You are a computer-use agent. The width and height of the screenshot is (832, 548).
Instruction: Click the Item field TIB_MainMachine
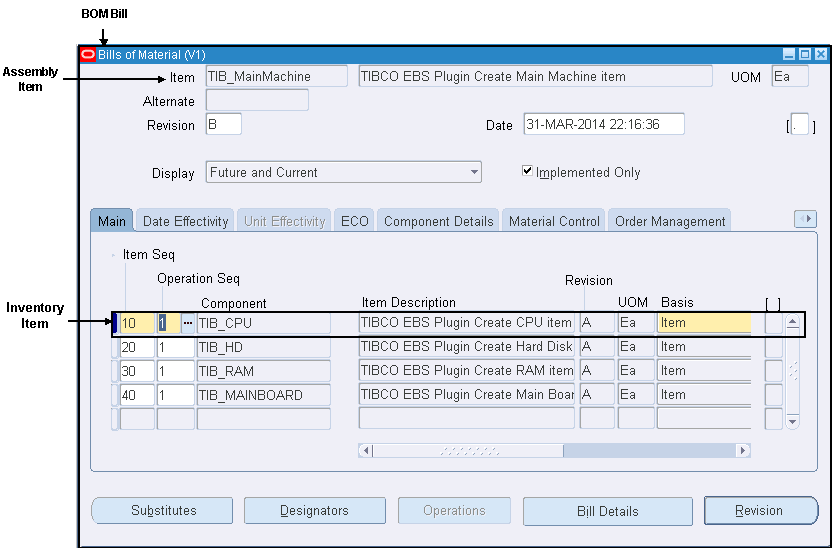[x=276, y=76]
